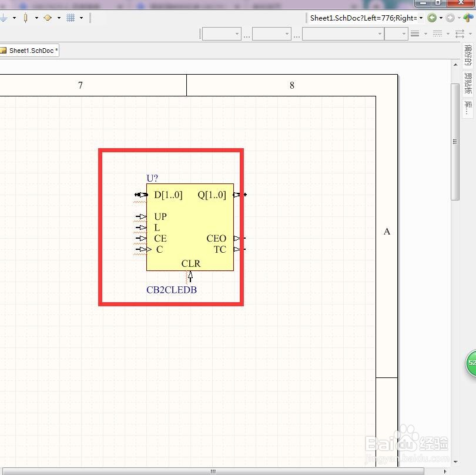The height and width of the screenshot is (475, 476).
Task: Open the 偏好的 side panel tab
Action: click(468, 55)
